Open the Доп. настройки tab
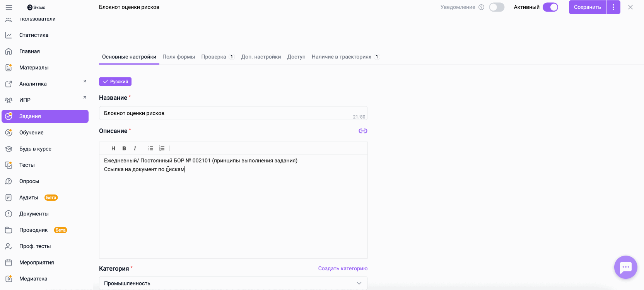The height and width of the screenshot is (290, 644). 261,57
